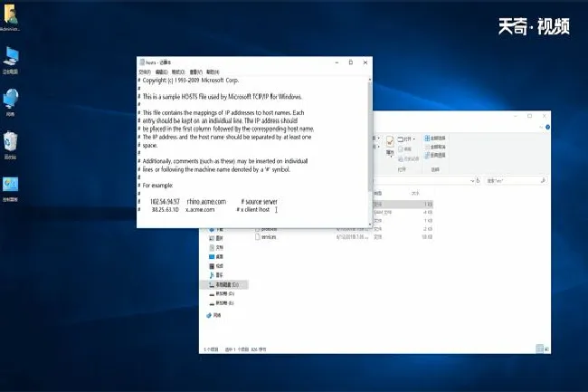Click the '# source server' comment text

click(x=259, y=202)
